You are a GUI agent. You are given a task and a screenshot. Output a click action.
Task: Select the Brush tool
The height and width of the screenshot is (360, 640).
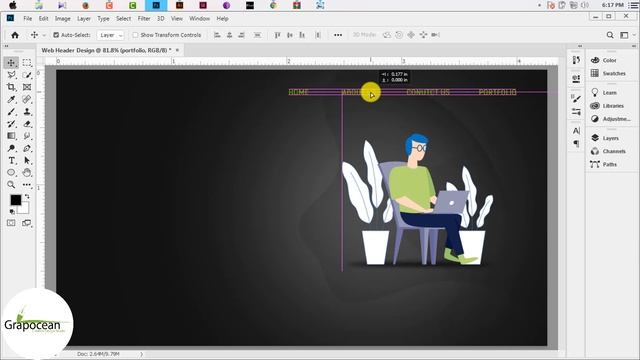coord(11,111)
